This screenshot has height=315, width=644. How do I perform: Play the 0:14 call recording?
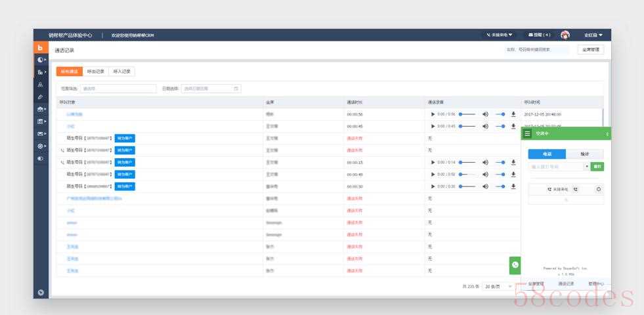tap(433, 162)
